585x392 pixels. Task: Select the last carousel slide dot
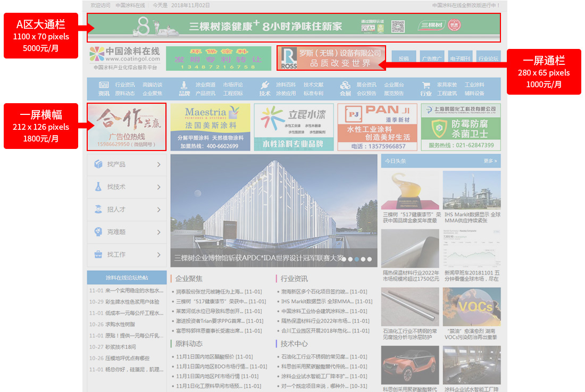pos(370,259)
